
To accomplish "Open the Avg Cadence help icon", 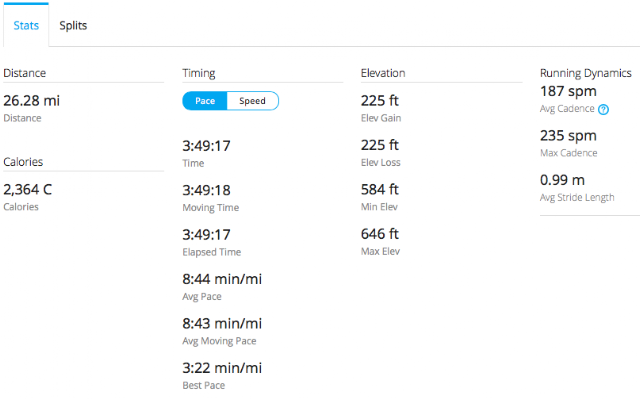I will tap(603, 109).
